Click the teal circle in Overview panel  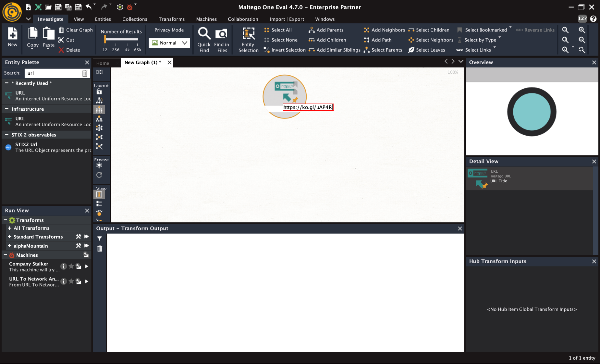(532, 112)
